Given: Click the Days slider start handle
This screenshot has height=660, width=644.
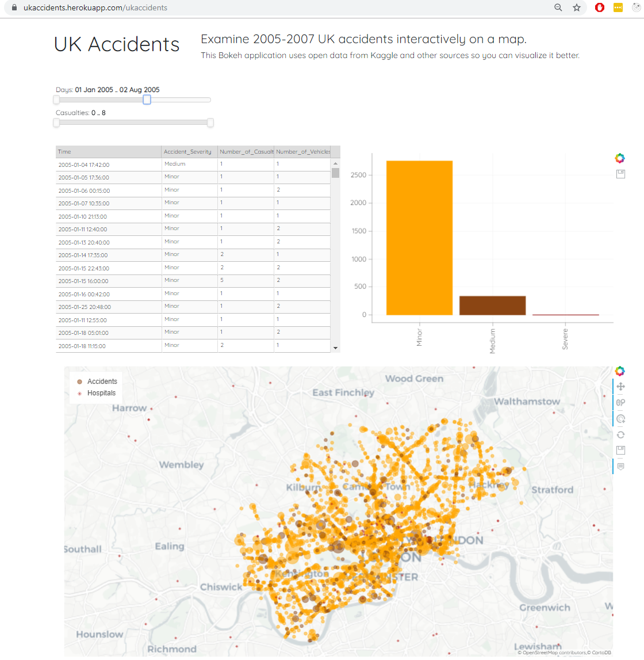Looking at the screenshot, I should (56, 100).
